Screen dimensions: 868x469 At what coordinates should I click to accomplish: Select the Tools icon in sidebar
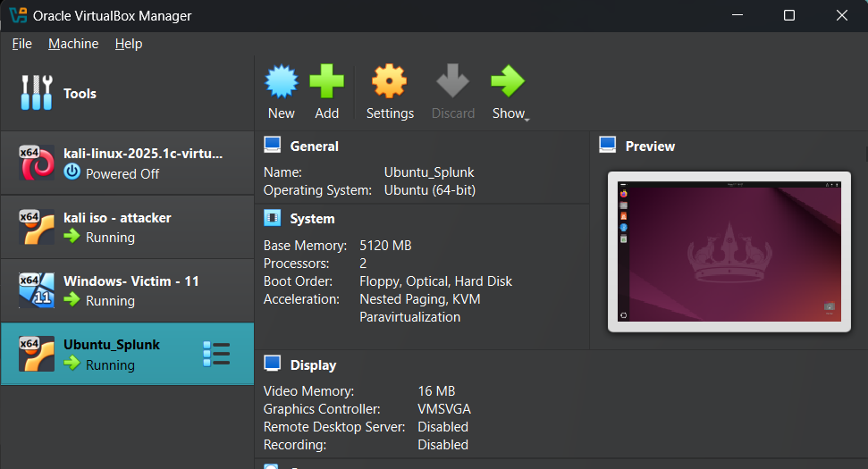point(37,93)
